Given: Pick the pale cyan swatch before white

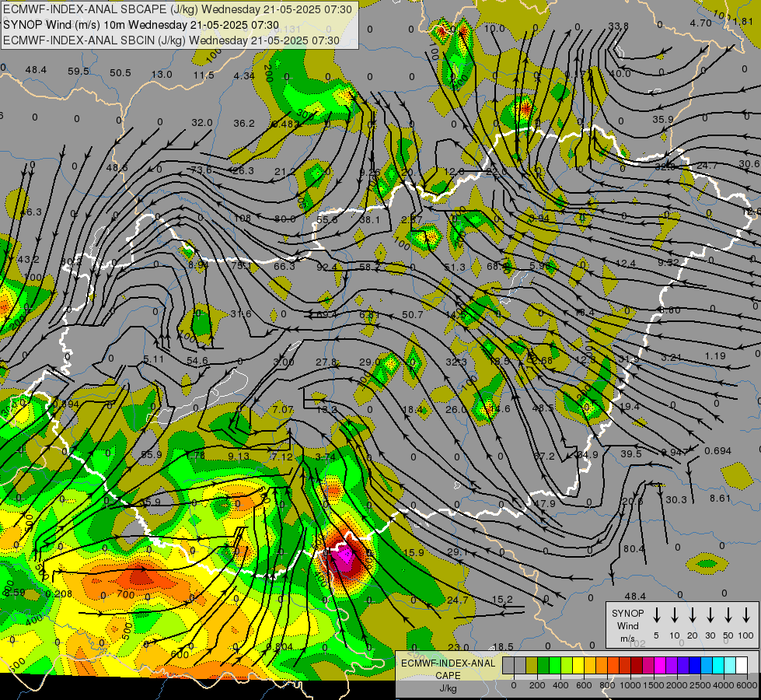Looking at the screenshot, I should pyautogui.click(x=729, y=666).
